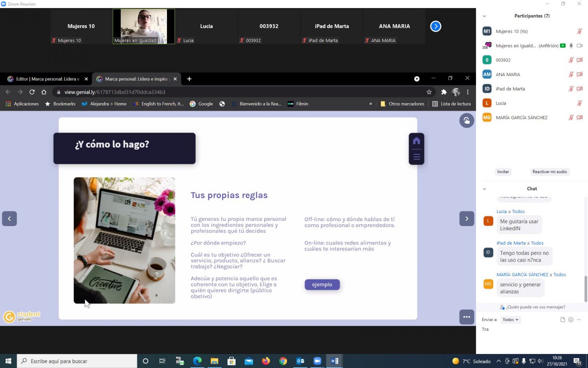Switch to the Editor Marca personal tab
The image size is (588, 368).
pos(47,79)
